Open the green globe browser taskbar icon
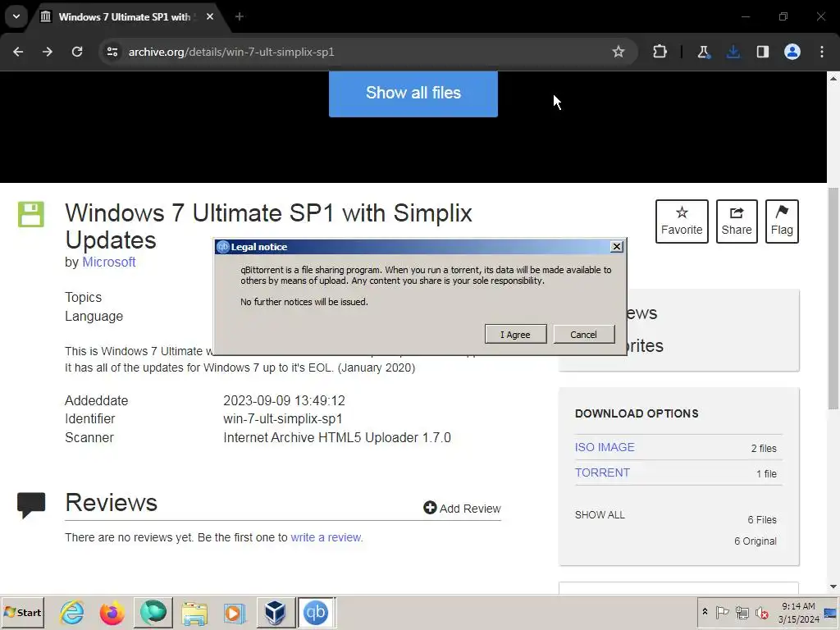This screenshot has width=840, height=630. click(x=153, y=612)
